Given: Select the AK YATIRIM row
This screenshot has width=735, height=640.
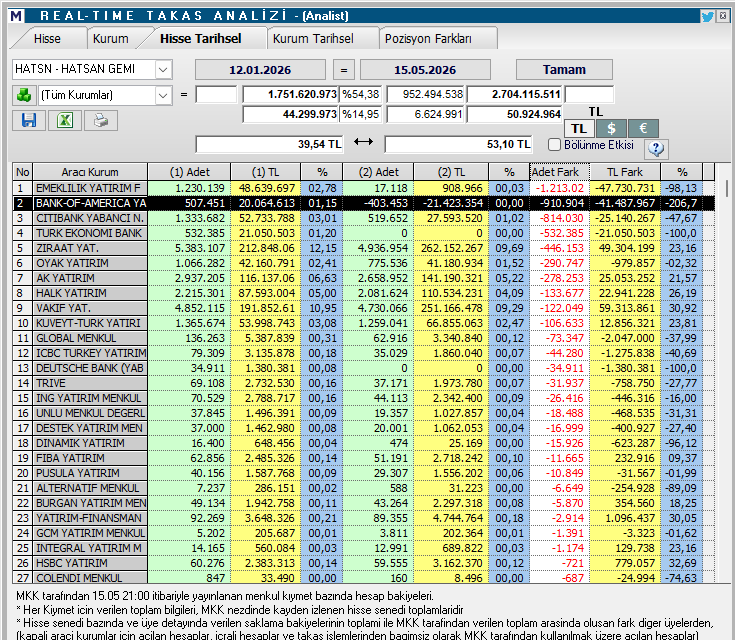Looking at the screenshot, I should point(363,278).
